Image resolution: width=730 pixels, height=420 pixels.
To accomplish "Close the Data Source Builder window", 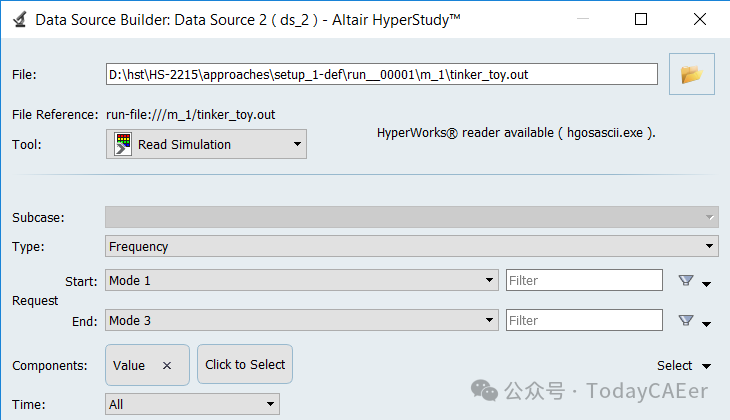I will [700, 19].
